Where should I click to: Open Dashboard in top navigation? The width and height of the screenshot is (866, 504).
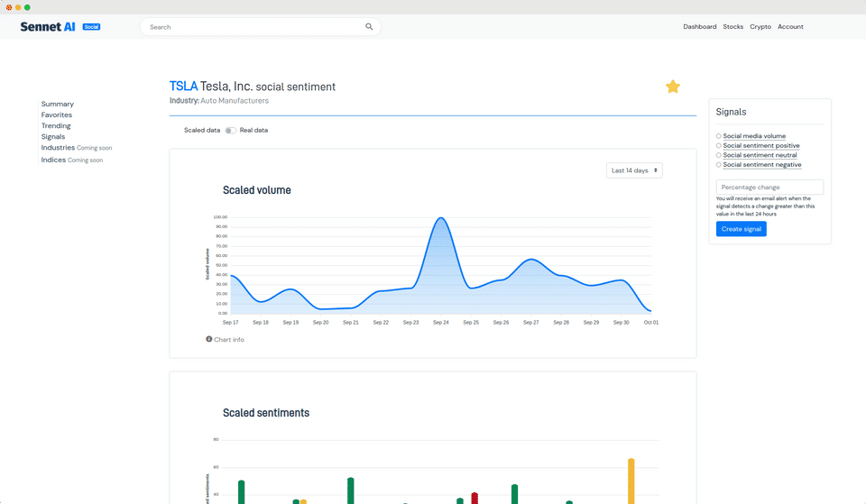click(699, 26)
